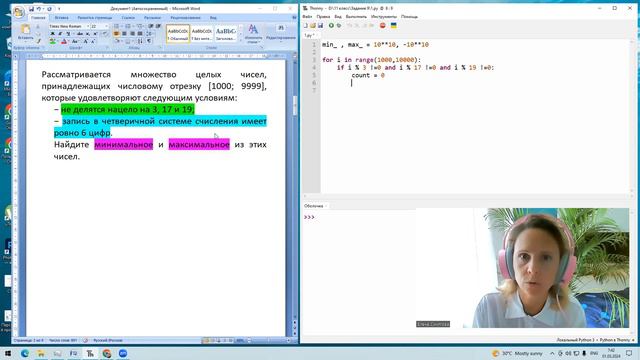Open the Windows Start menu
The height and width of the screenshot is (360, 640).
pyautogui.click(x=8, y=353)
